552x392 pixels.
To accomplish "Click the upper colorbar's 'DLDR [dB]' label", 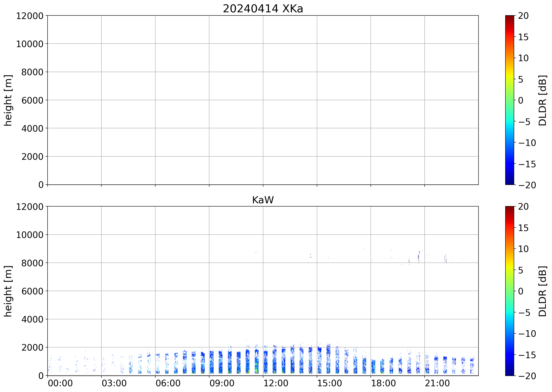I will (x=542, y=100).
